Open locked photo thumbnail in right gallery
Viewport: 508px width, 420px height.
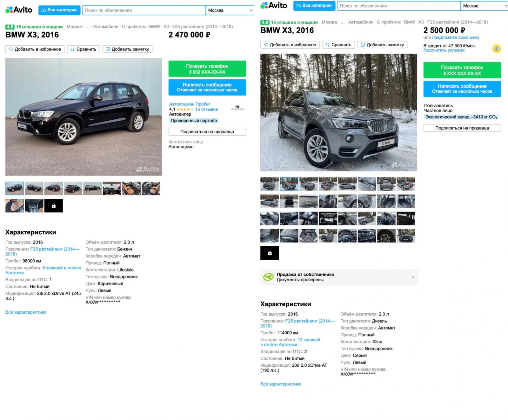270,253
